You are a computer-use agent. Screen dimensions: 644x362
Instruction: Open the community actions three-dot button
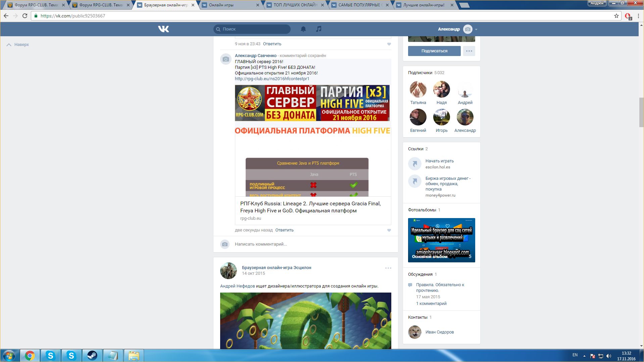click(469, 51)
